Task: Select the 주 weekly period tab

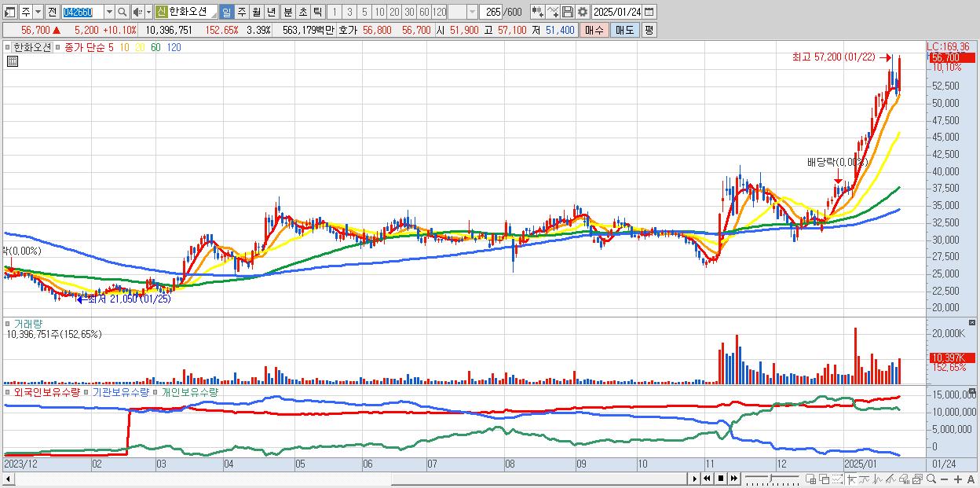Action: (241, 12)
